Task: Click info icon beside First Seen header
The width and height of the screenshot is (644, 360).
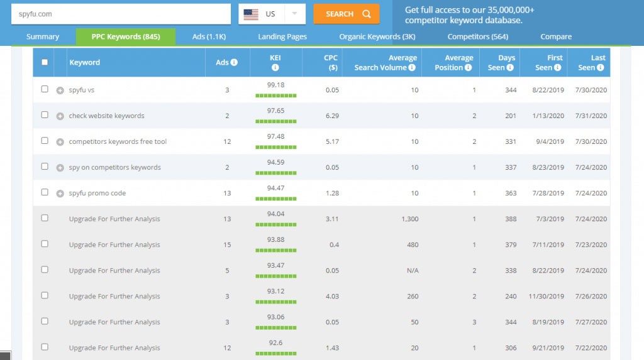Action: coord(557,68)
